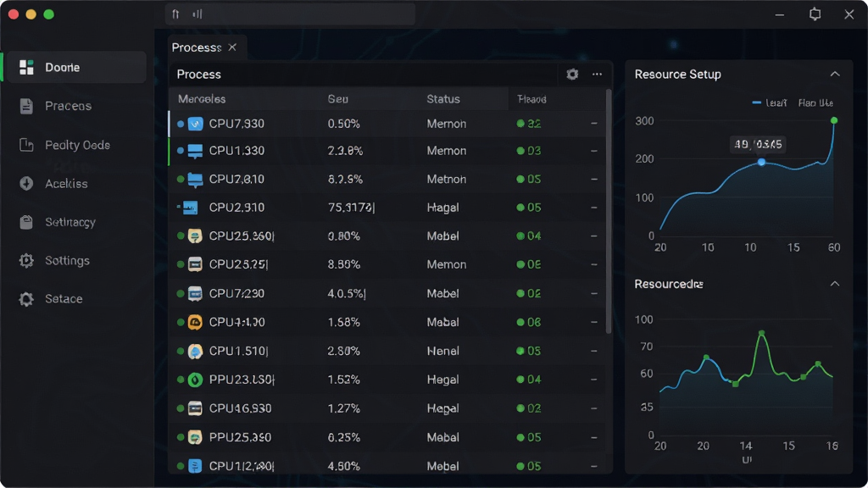Viewport: 868px width, 488px height.
Task: Click the dash button on PPU25.350 row
Action: pyautogui.click(x=594, y=438)
